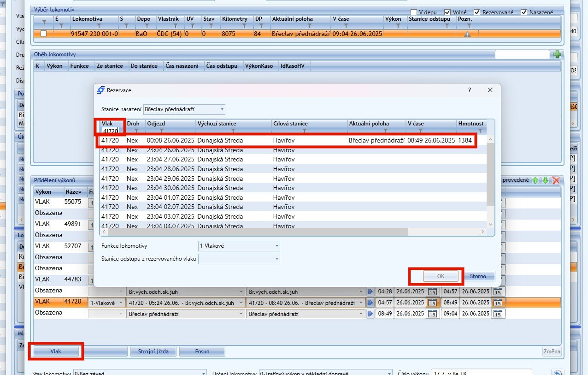
Task: Click the filter icon under Druh column
Action: pos(136,131)
